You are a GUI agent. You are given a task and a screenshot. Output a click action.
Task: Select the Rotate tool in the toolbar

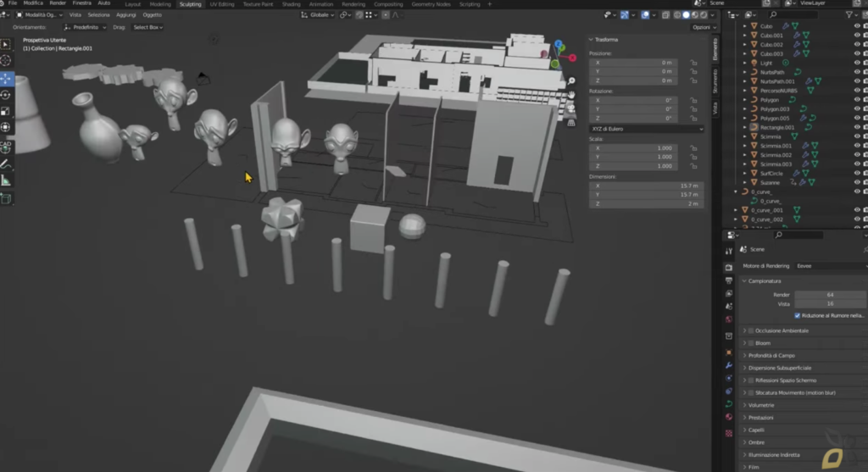[x=6, y=95]
